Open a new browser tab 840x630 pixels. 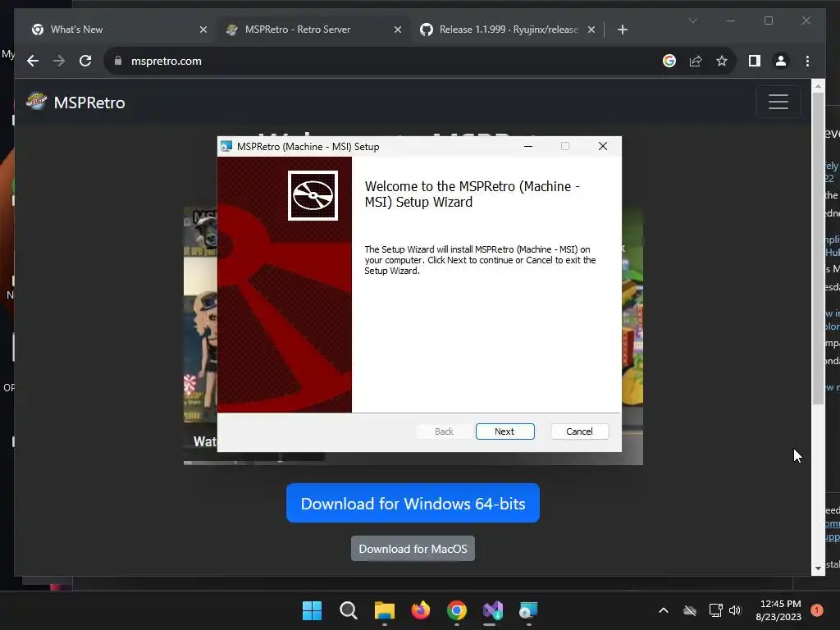tap(622, 30)
